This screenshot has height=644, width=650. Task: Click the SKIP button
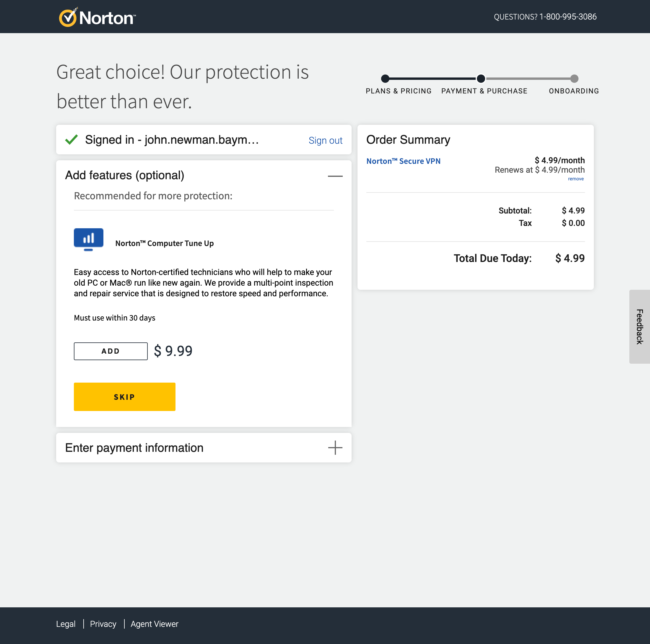tap(124, 397)
